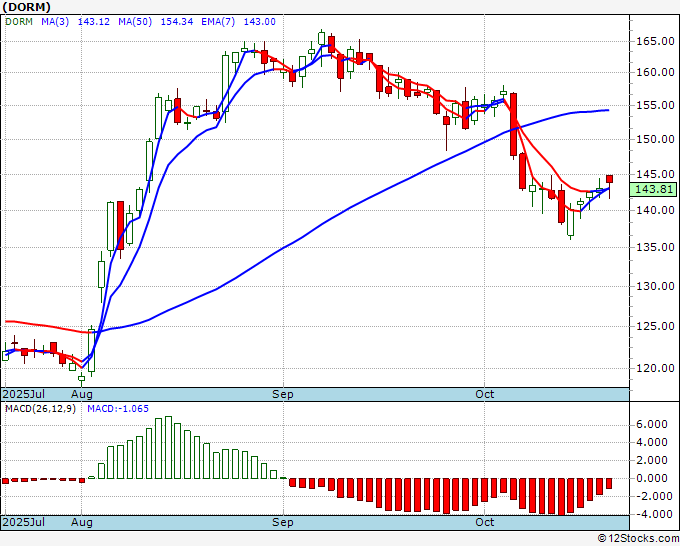Viewport: 680px width, 546px height.
Task: Click the 120.00 price axis label
Action: [x=655, y=368]
